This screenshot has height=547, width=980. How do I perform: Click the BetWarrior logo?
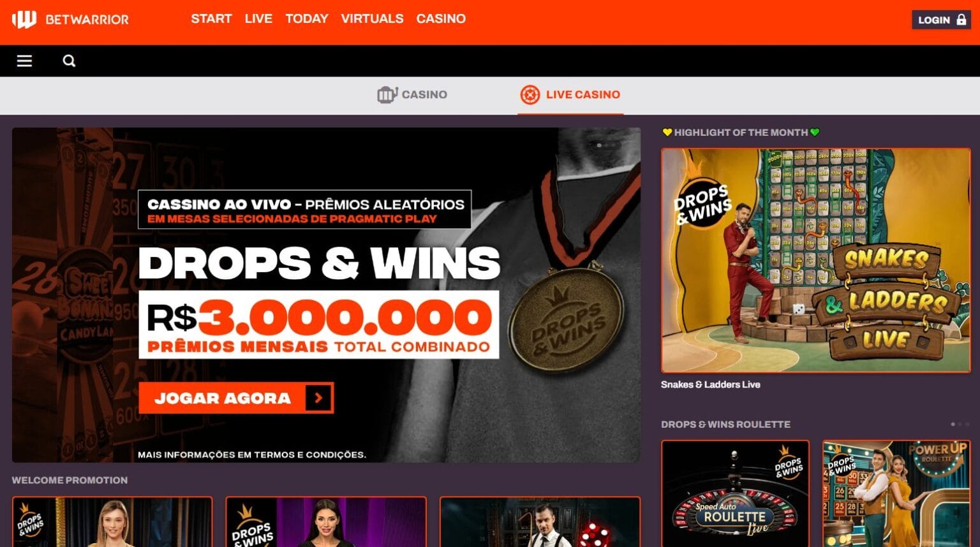pyautogui.click(x=70, y=20)
